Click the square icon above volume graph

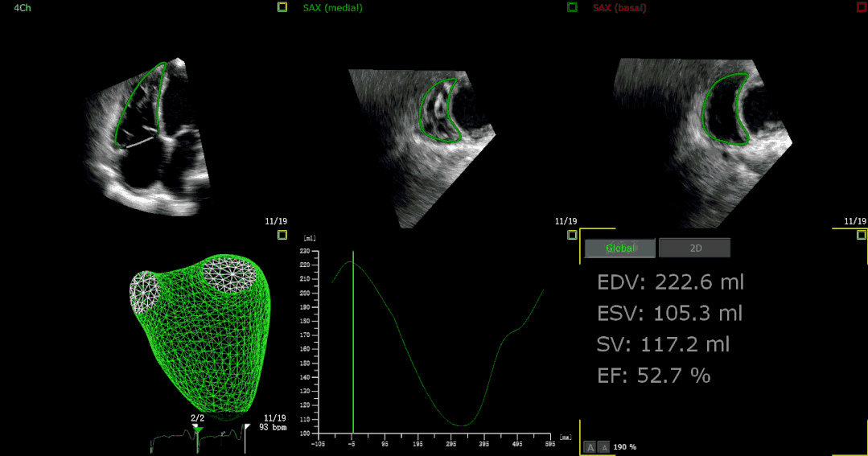[572, 235]
